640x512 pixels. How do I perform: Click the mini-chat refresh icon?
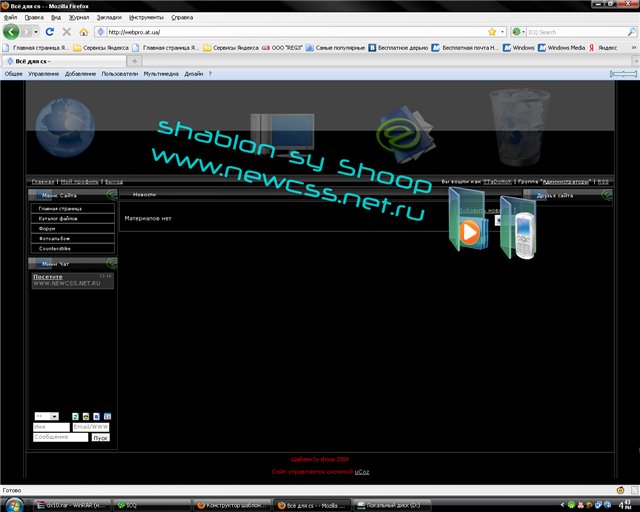(x=75, y=416)
